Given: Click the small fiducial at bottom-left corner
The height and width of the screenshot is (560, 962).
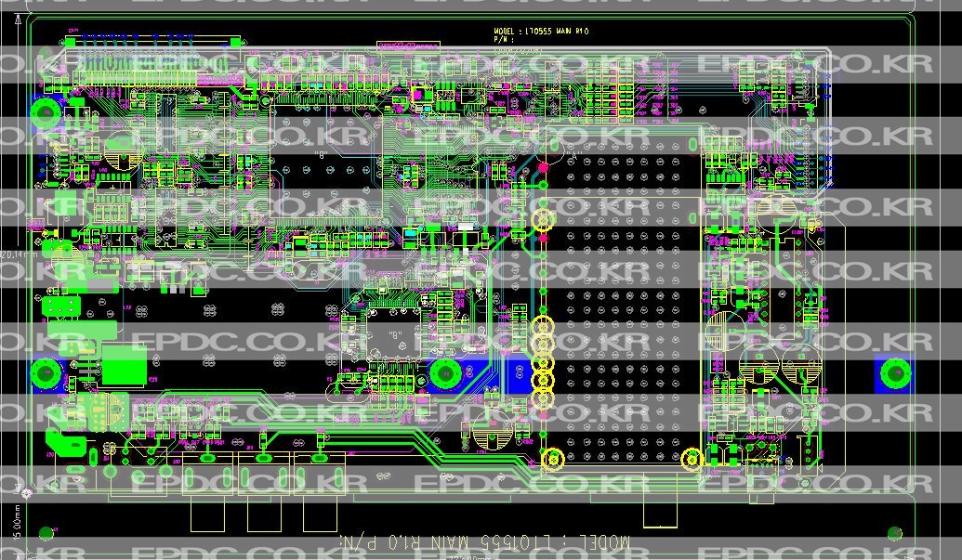Looking at the screenshot, I should [46, 533].
